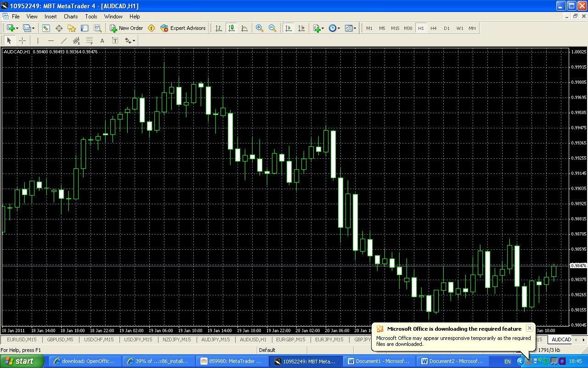
Task: Toggle the Expert Advisors button
Action: [183, 28]
